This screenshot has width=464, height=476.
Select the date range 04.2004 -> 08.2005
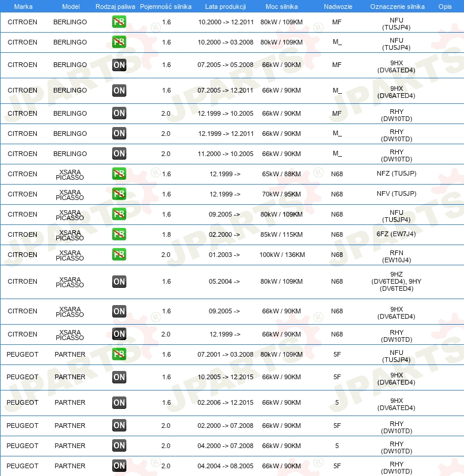pyautogui.click(x=225, y=466)
